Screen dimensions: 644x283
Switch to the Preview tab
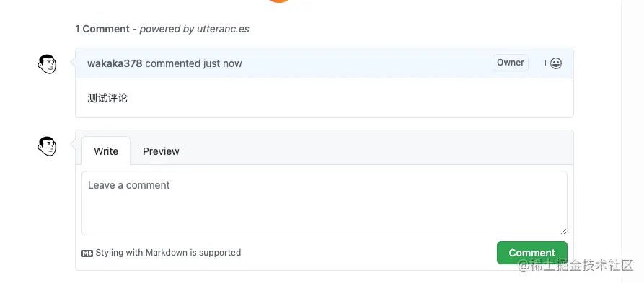[161, 151]
